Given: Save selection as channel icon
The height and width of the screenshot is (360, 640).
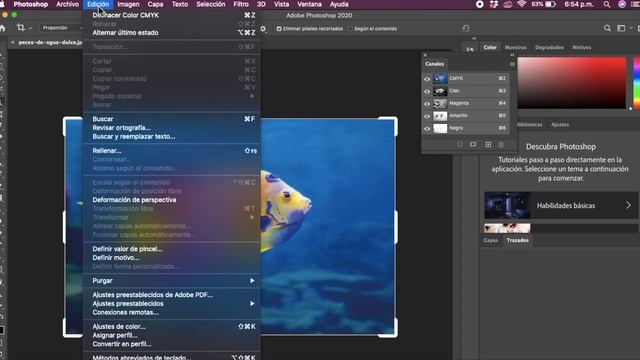Looking at the screenshot, I should click(x=473, y=144).
